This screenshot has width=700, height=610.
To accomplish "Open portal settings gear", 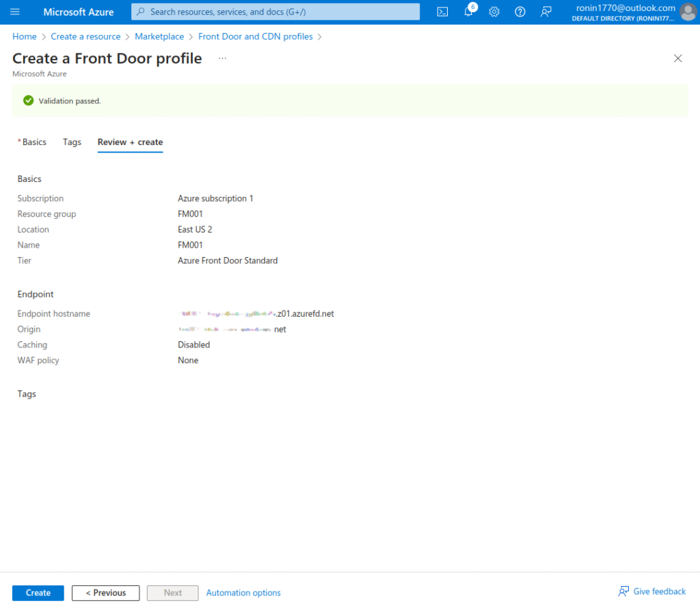I will coord(494,12).
